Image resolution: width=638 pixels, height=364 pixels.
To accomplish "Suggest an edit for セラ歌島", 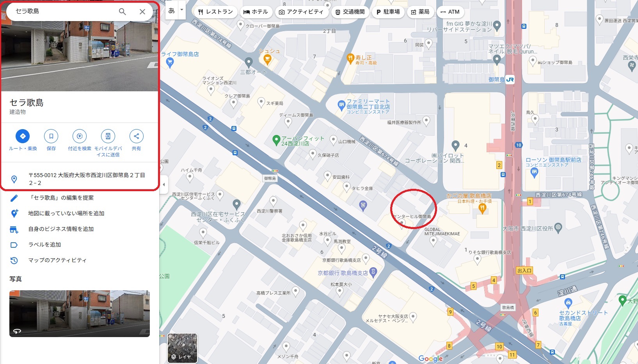I will pyautogui.click(x=80, y=198).
